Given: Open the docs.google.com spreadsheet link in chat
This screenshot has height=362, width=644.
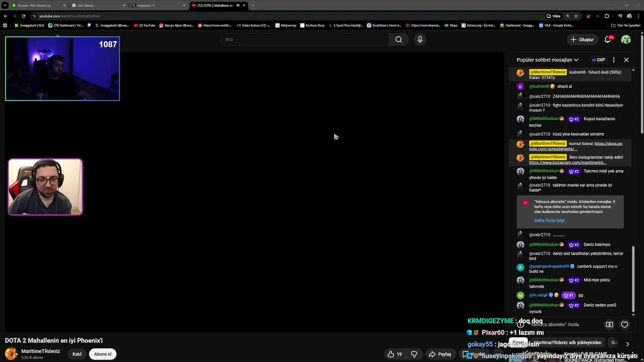Looking at the screenshot, I should 576,146.
